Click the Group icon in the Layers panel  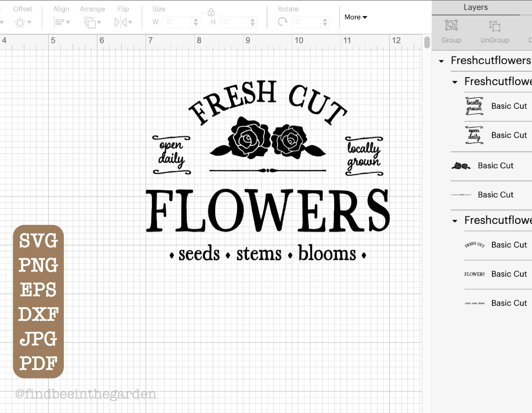tap(451, 25)
